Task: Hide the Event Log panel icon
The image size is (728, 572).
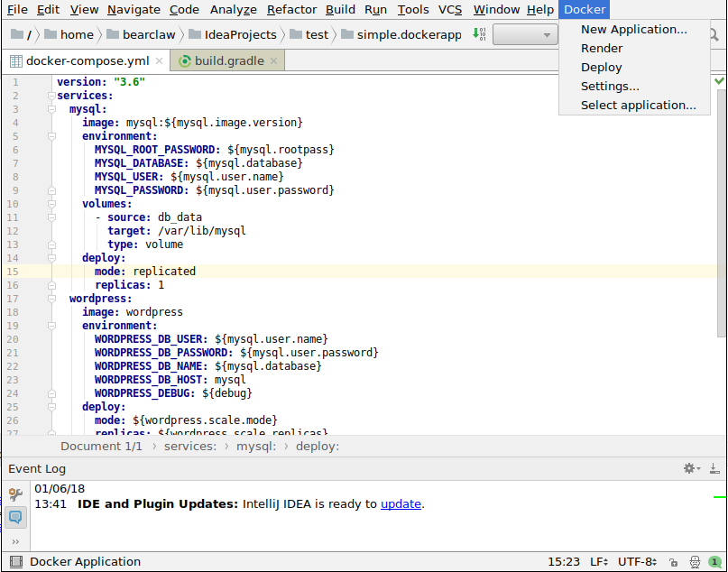Action: tap(714, 468)
